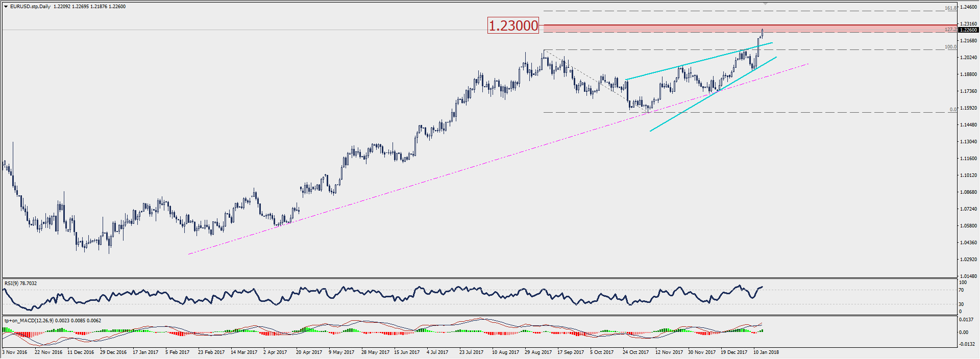Click the RSI scale value 30
The image size is (980, 359).
962,304
